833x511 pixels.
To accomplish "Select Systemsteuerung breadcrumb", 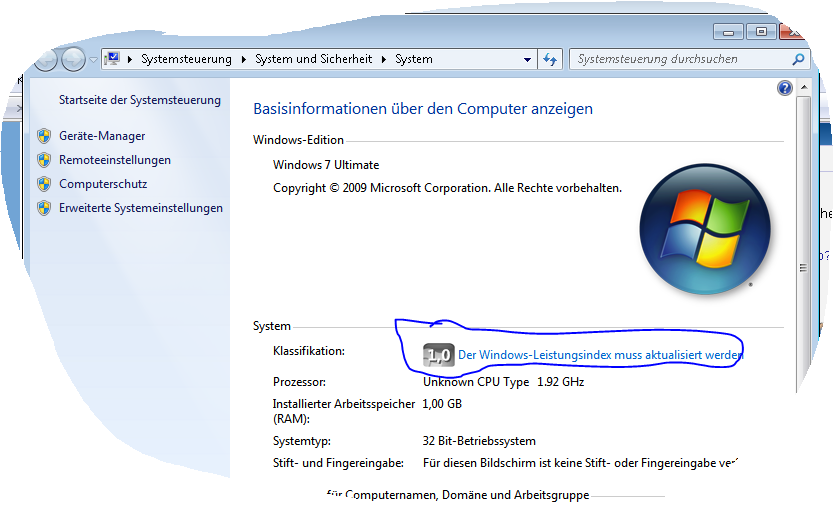I will 186,59.
